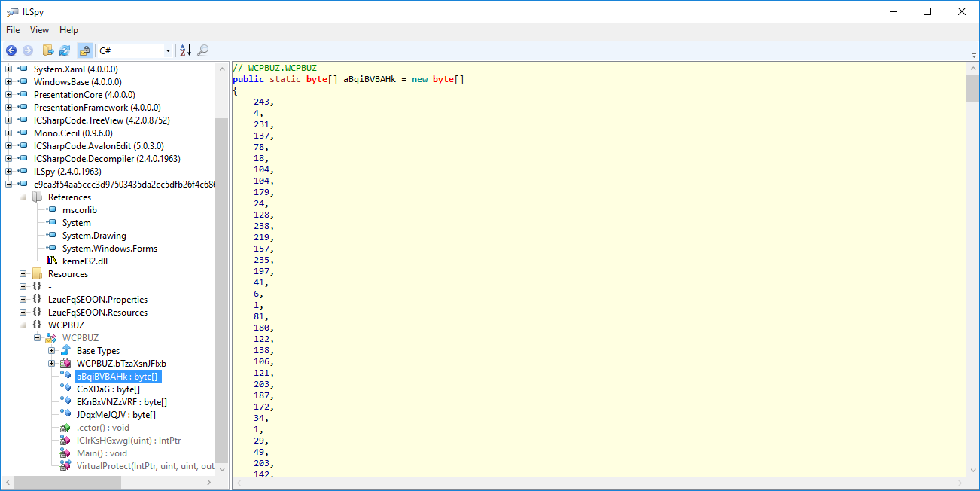The height and width of the screenshot is (491, 980).
Task: Click the Back navigation arrow
Action: click(11, 50)
